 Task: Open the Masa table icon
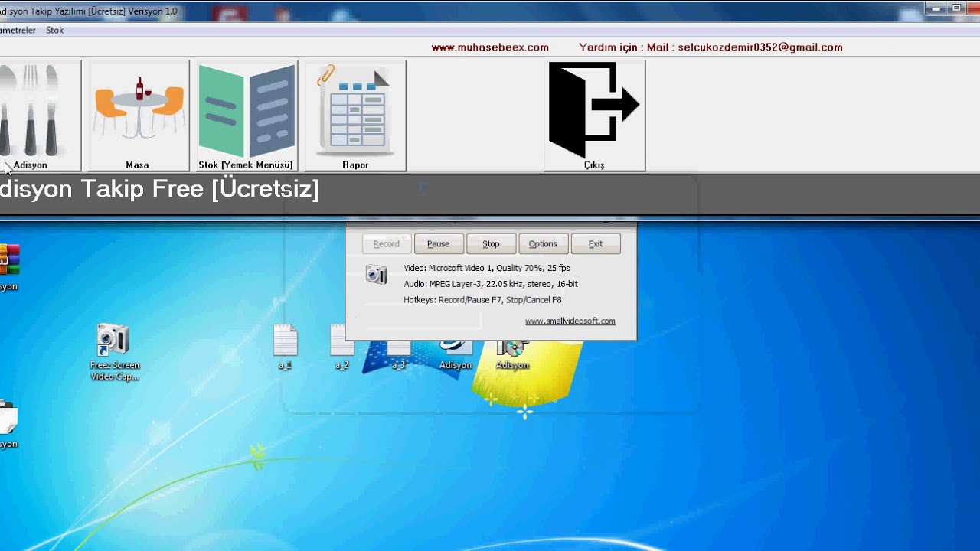pyautogui.click(x=138, y=116)
